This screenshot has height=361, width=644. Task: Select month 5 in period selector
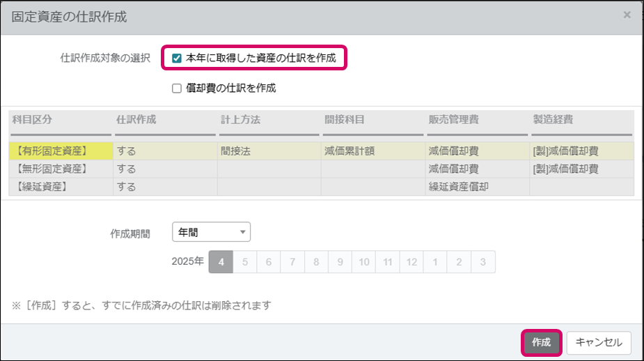point(244,262)
